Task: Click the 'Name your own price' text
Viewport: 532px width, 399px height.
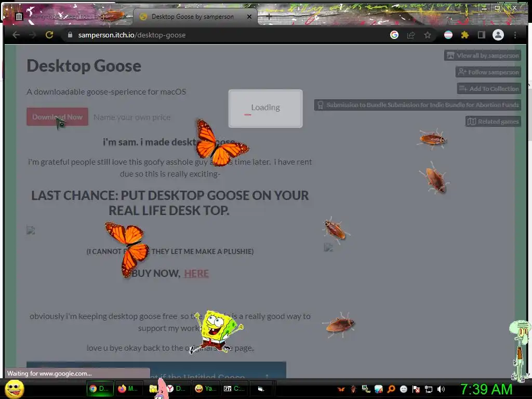Action: coord(132,117)
